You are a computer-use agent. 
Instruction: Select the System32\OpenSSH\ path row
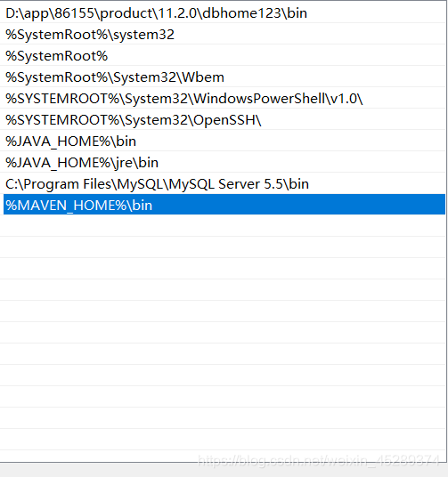pyautogui.click(x=224, y=120)
